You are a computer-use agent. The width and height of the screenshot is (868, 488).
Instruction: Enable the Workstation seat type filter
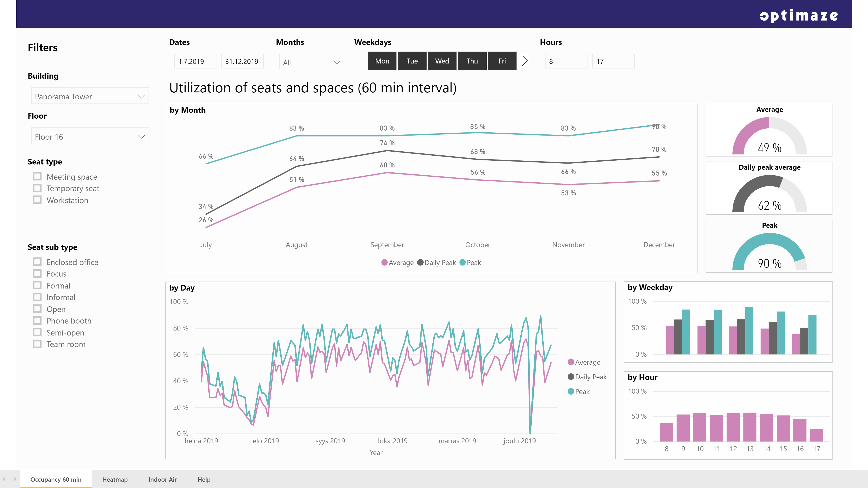37,200
